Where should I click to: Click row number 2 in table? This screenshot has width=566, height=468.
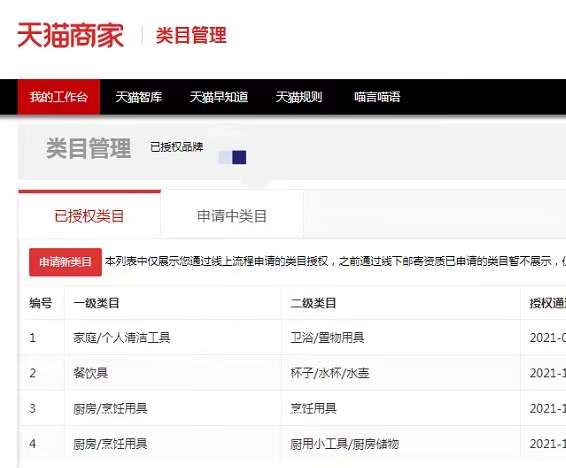(32, 373)
